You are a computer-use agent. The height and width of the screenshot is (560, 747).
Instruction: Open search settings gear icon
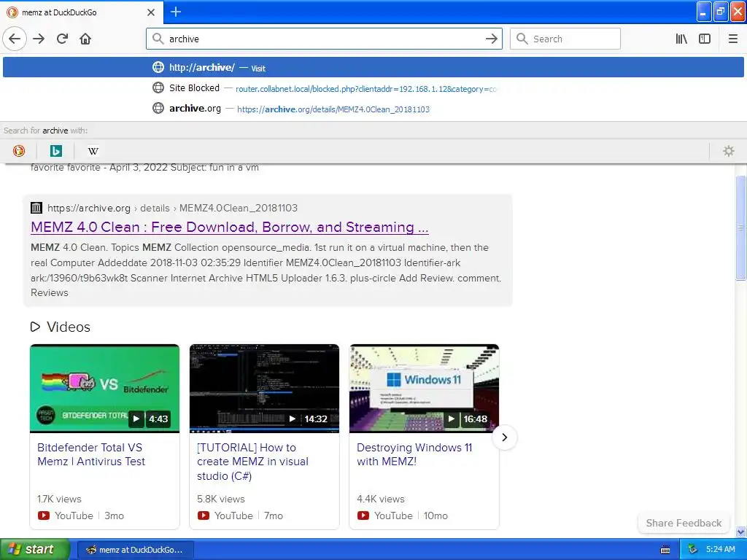tap(729, 151)
